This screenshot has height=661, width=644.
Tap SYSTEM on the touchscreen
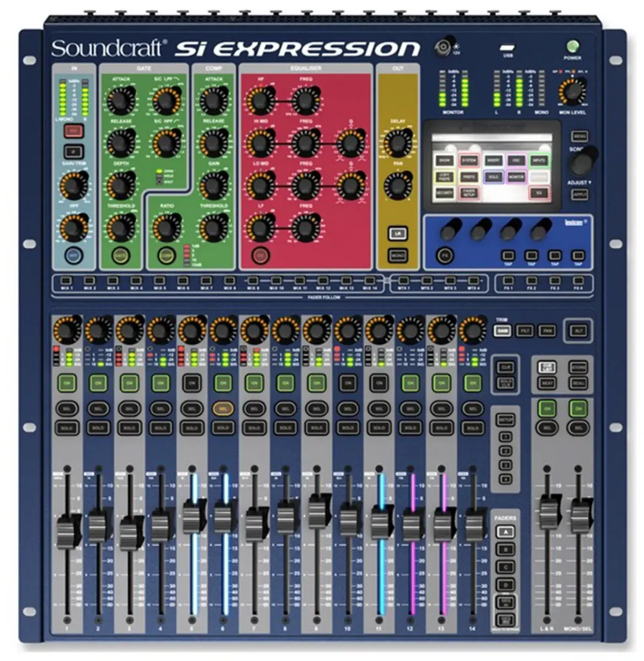(x=469, y=160)
